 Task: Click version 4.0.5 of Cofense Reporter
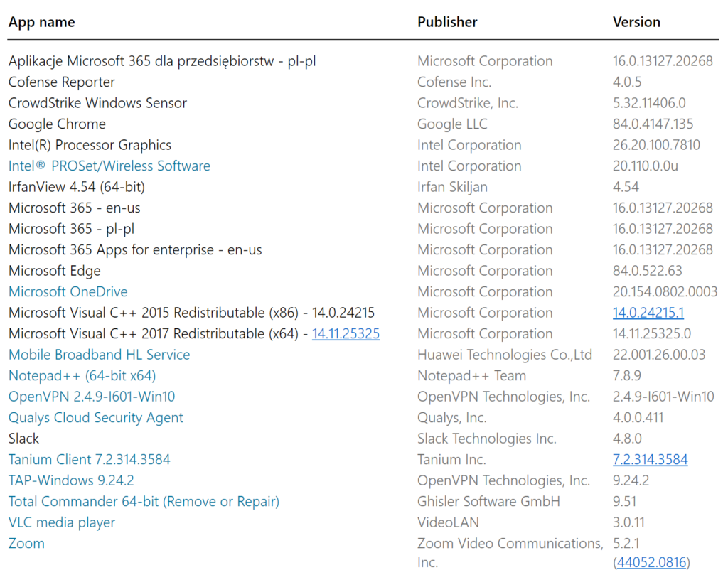pos(627,82)
